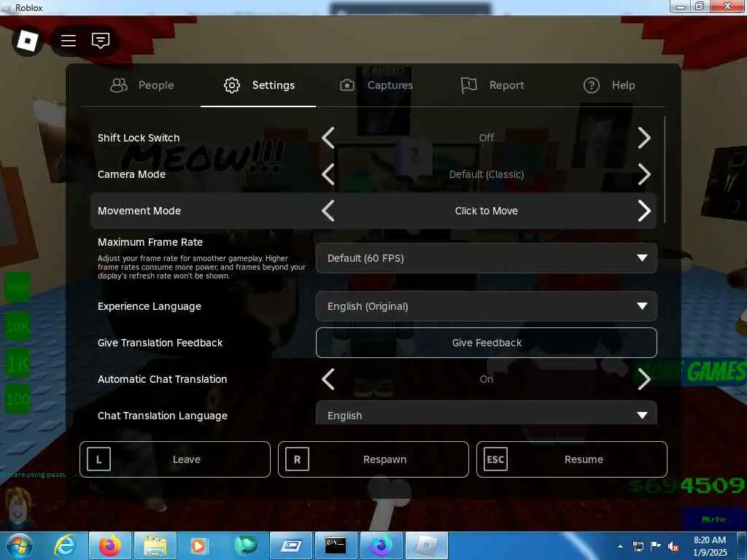Open File Explorer folder icon in taskbar

point(155,545)
